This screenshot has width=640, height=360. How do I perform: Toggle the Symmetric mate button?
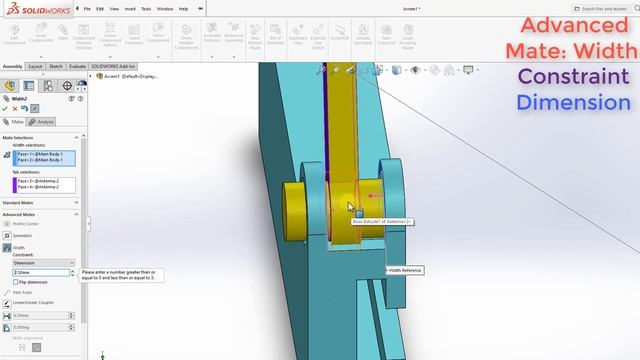[7, 236]
